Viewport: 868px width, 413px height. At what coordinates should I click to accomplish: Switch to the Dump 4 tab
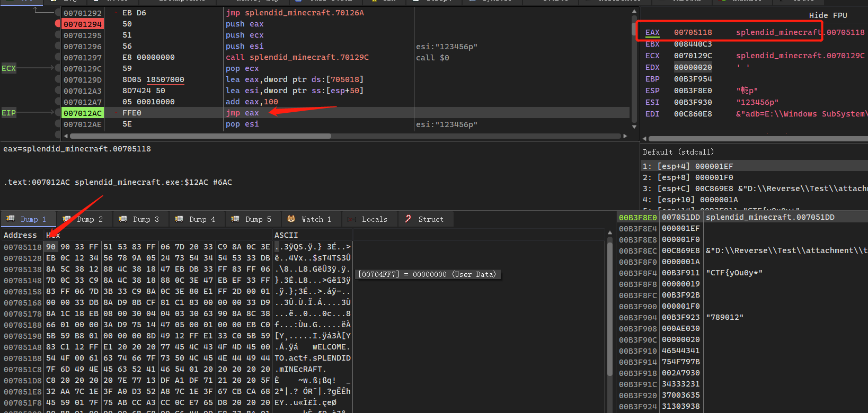196,219
